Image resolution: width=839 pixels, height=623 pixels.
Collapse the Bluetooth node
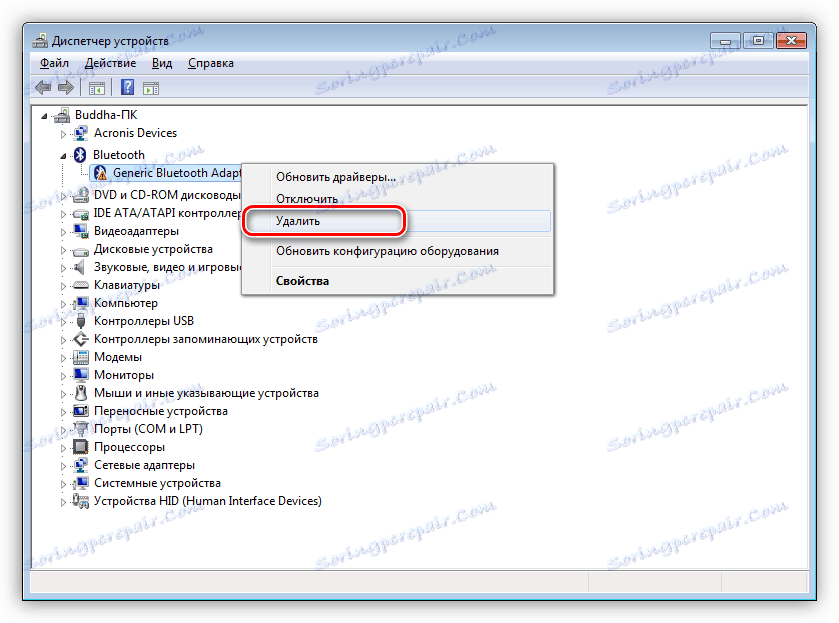click(x=63, y=156)
